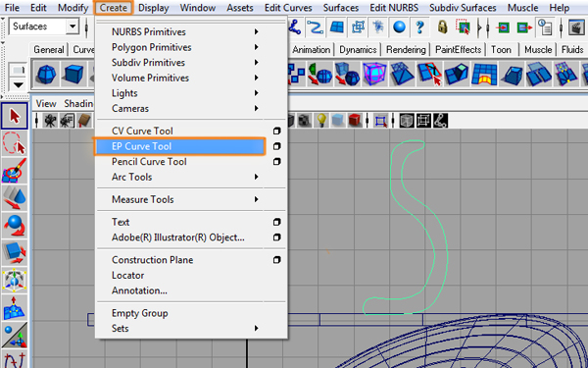
Task: Open the Text option box
Action: (276, 222)
